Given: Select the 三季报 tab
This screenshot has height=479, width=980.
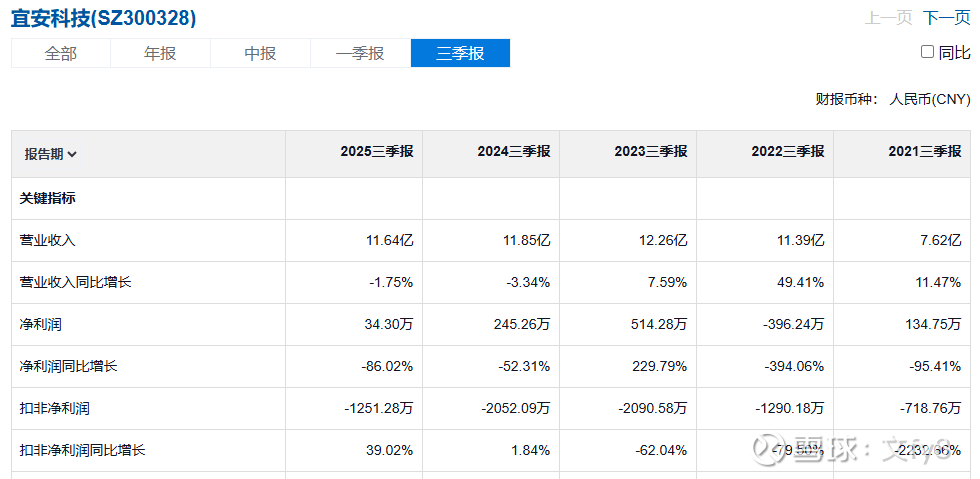Looking at the screenshot, I should [460, 54].
